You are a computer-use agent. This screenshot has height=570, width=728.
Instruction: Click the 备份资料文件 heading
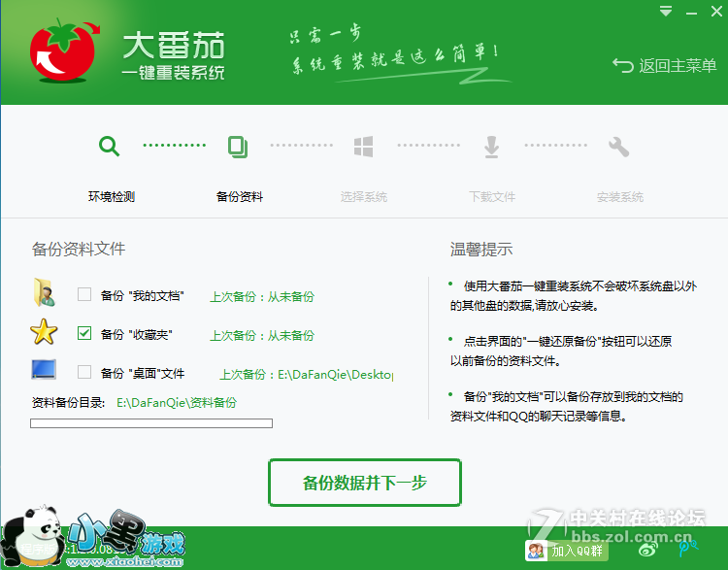coord(79,249)
